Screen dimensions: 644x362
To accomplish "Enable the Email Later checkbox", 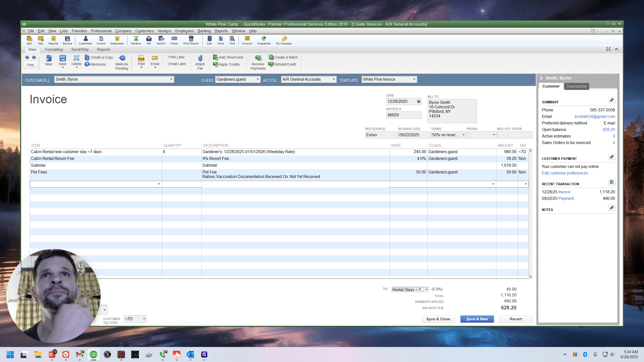I will point(165,64).
